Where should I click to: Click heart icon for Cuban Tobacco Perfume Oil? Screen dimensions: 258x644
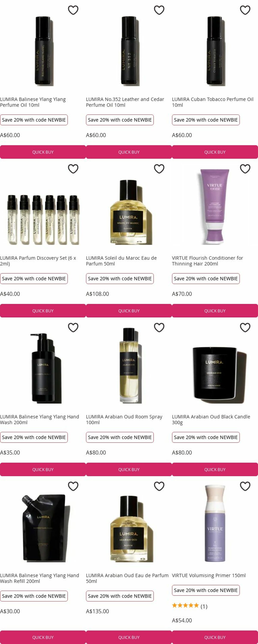(245, 10)
